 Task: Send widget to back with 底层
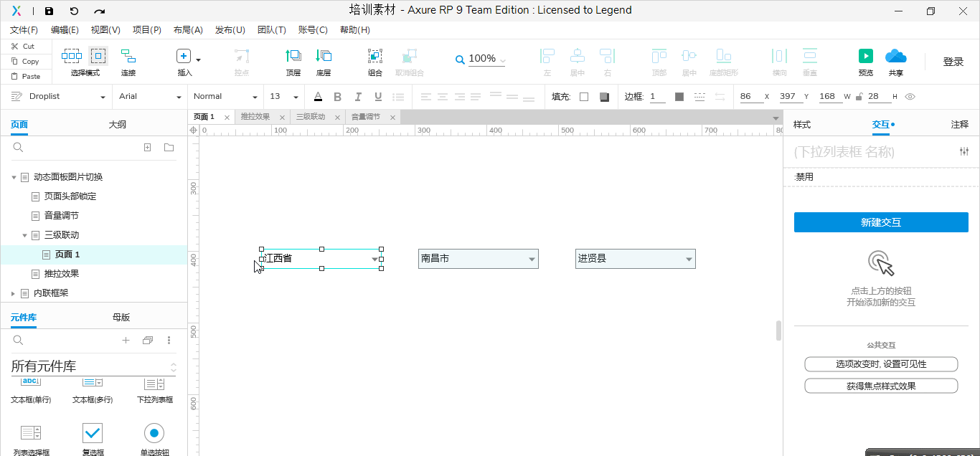point(324,56)
